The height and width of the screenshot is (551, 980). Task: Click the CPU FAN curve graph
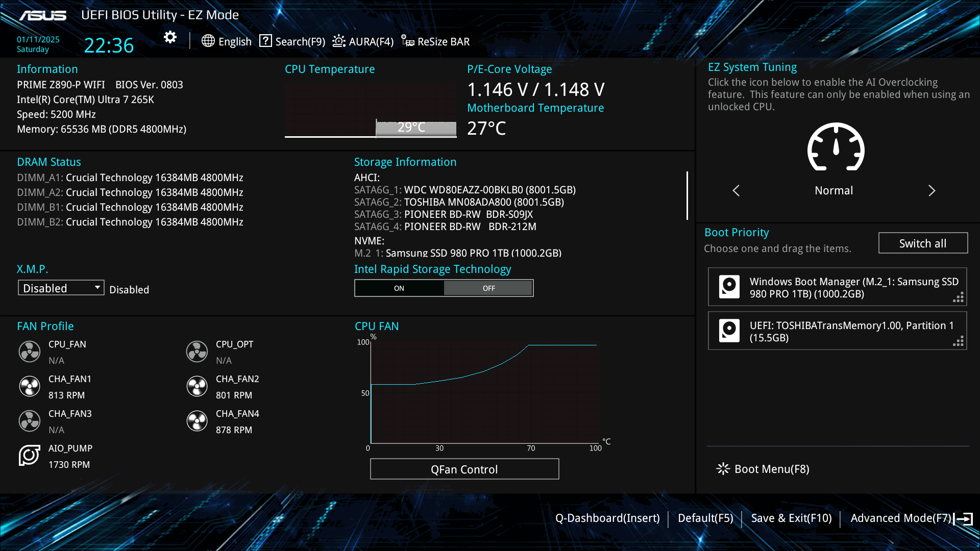484,393
